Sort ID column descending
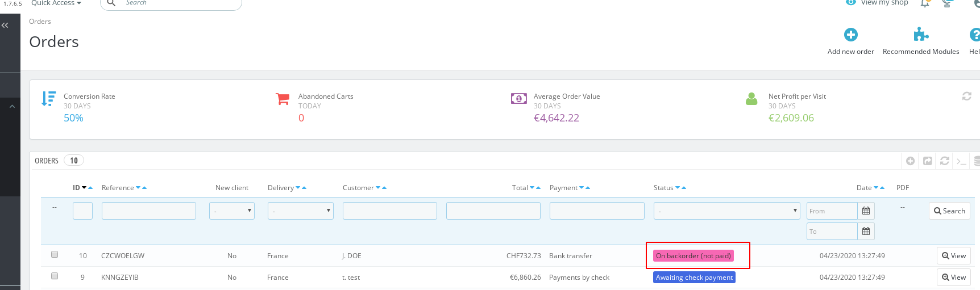The image size is (980, 290). coord(84,187)
